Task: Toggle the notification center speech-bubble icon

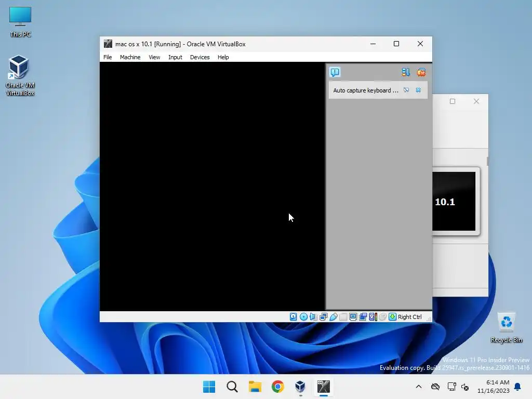Action: (335, 72)
